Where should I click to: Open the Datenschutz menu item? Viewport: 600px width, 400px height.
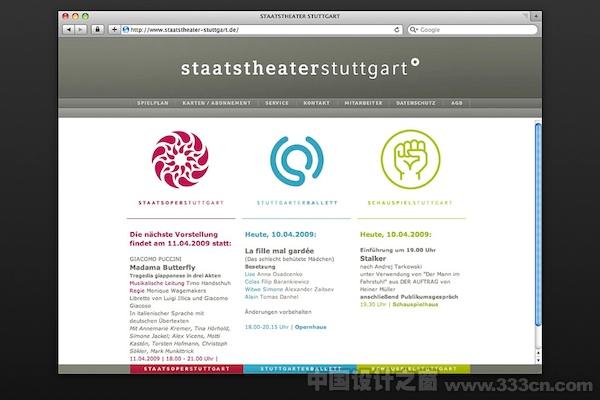click(x=416, y=103)
